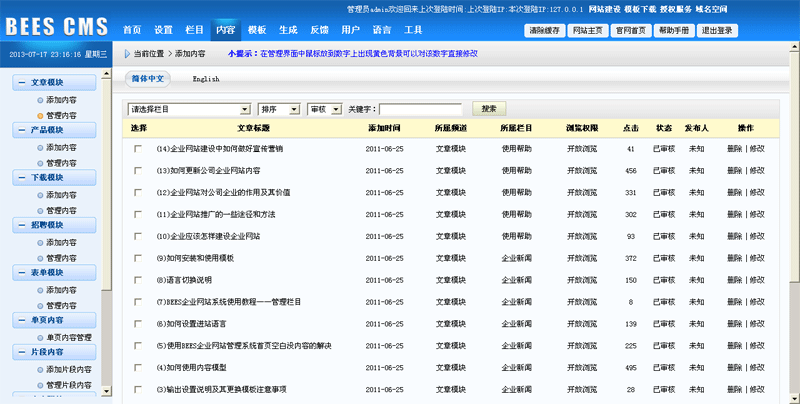
Task: Open the 生成 top menu
Action: click(288, 30)
